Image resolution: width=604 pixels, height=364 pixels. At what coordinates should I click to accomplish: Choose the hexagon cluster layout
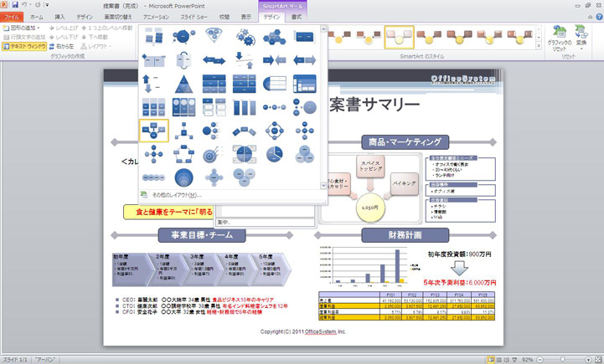(x=274, y=36)
